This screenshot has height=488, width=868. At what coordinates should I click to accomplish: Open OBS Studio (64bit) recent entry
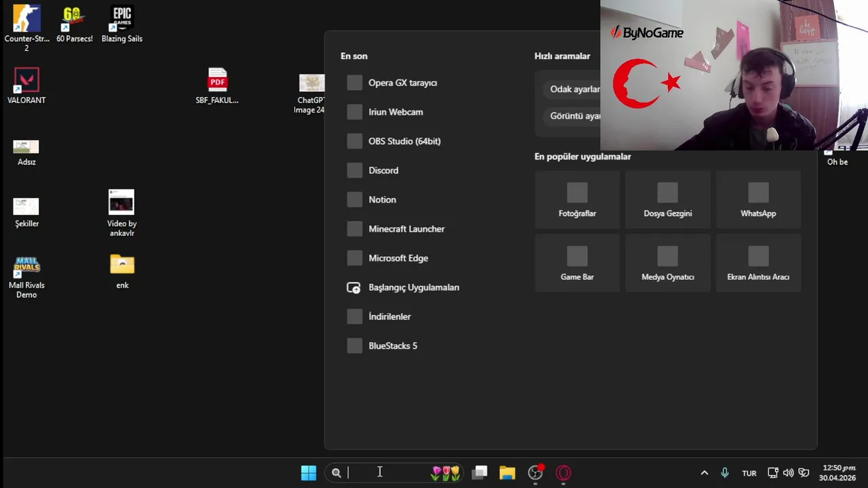426,141
